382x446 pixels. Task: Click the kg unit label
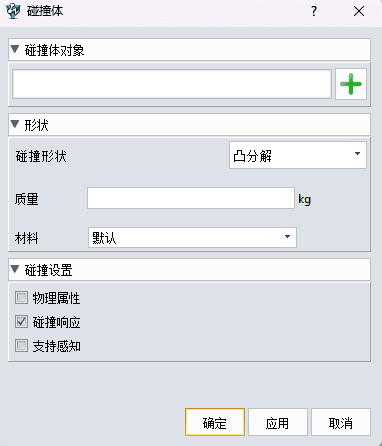(304, 199)
